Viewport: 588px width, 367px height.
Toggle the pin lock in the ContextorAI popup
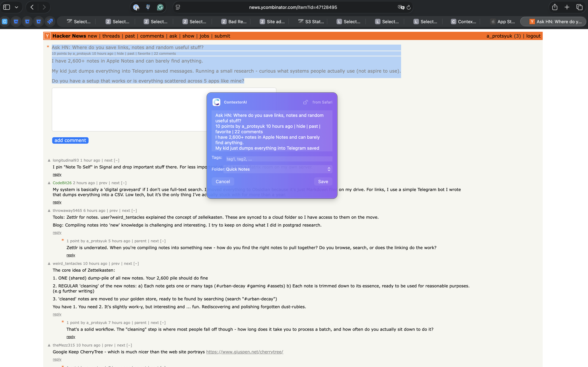[305, 102]
